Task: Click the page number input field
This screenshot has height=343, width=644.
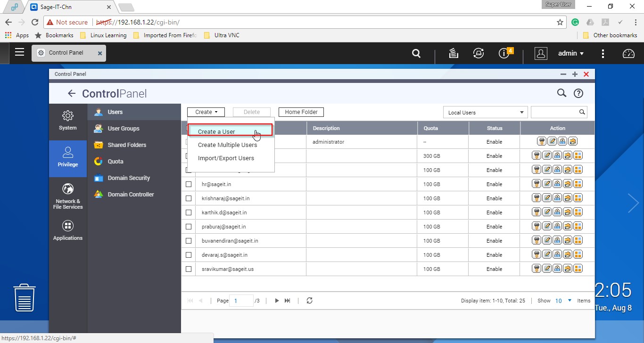Action: (x=241, y=301)
